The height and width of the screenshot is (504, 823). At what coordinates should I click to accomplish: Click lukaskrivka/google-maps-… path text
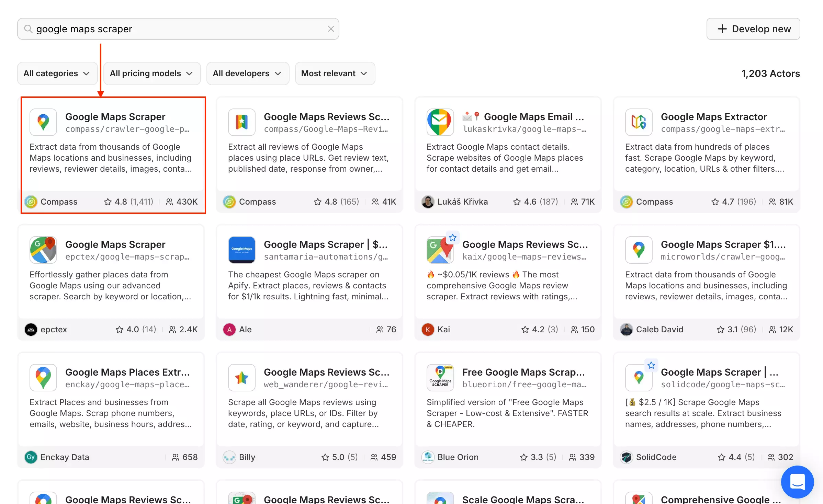pos(525,129)
